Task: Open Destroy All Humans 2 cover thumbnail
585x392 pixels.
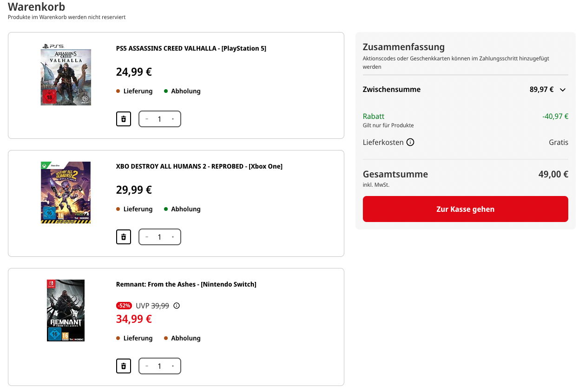Action: [x=66, y=192]
